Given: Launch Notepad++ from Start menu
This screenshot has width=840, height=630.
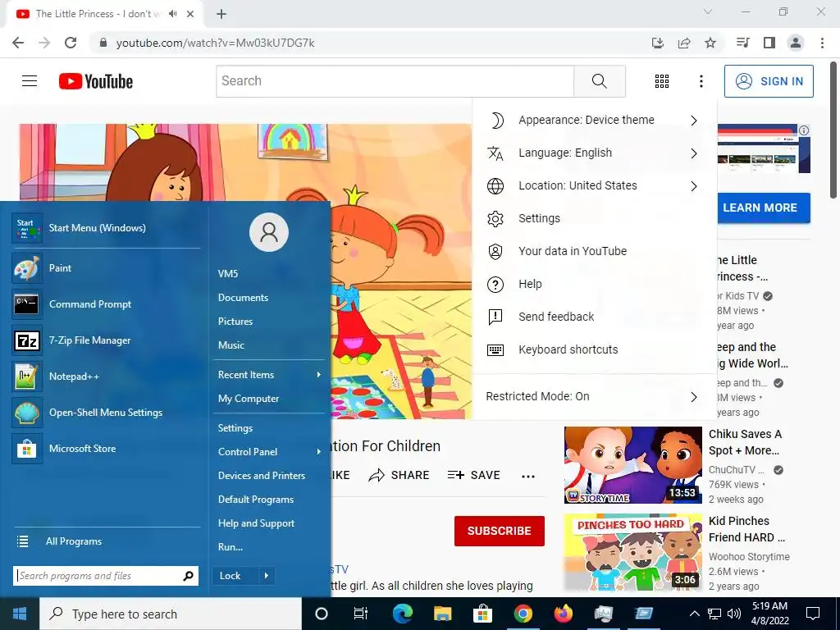Looking at the screenshot, I should coord(106,376).
